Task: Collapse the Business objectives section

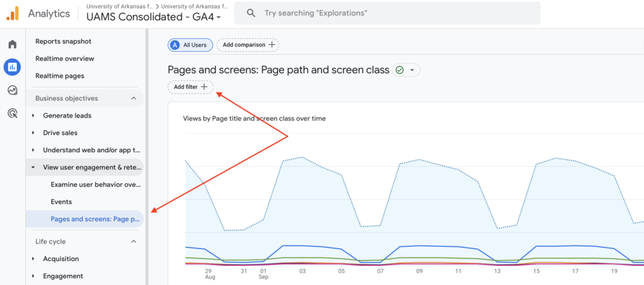Action: coord(133,98)
